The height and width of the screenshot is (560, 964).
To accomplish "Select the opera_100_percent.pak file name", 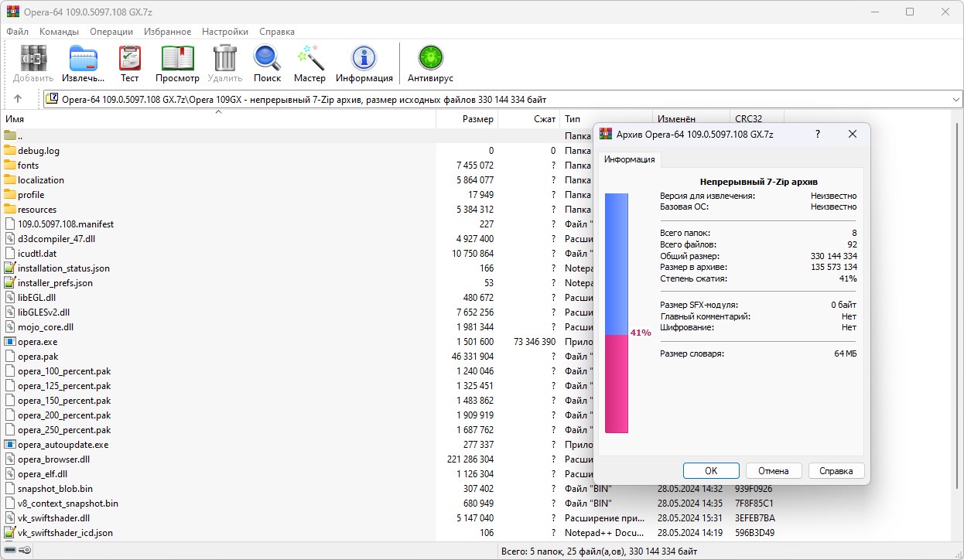I will pos(64,370).
